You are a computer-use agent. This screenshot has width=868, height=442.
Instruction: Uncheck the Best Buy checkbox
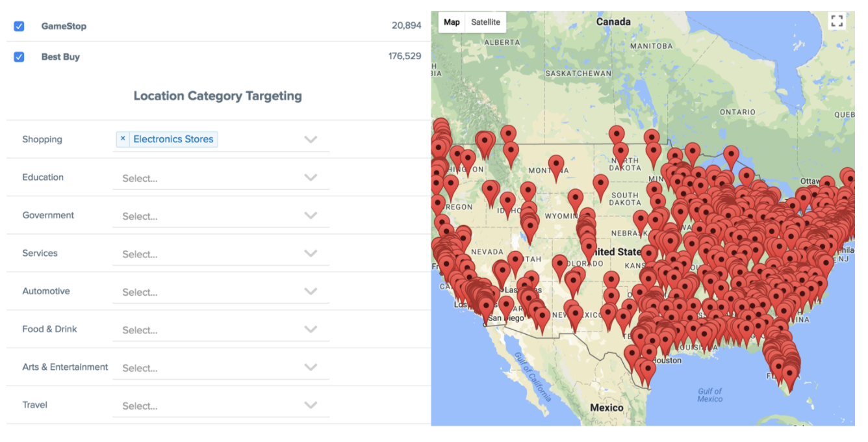pos(19,57)
